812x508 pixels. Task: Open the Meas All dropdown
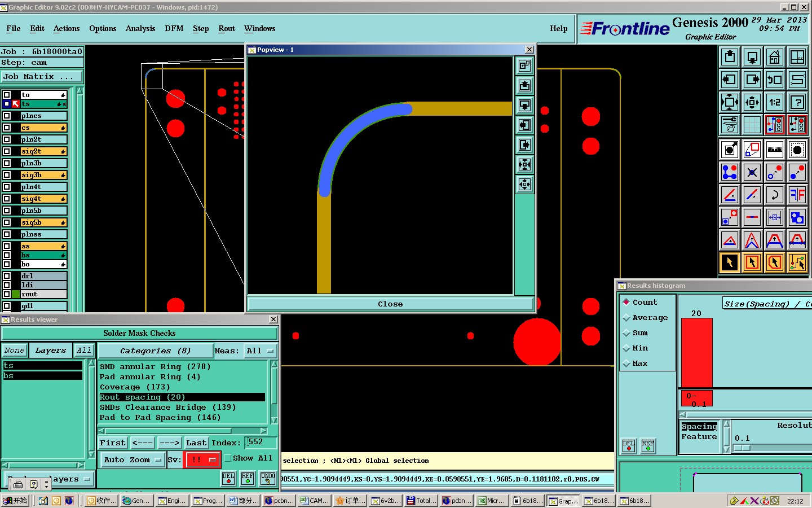[261, 351]
